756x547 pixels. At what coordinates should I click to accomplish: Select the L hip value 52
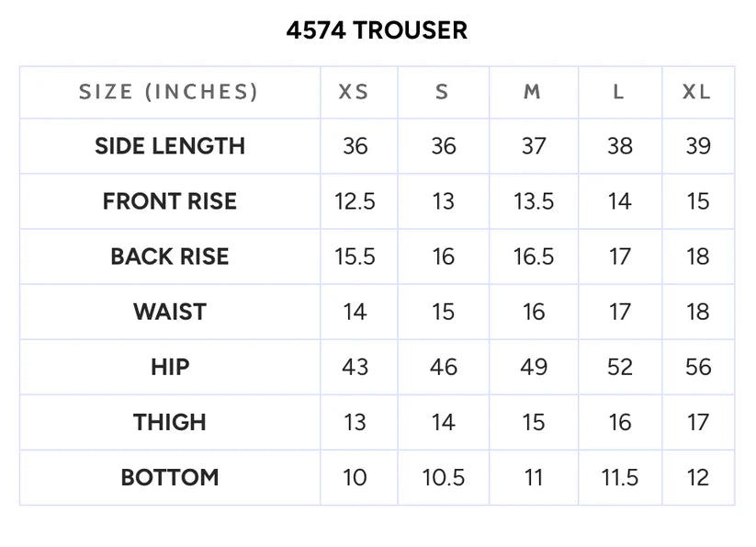(x=619, y=367)
